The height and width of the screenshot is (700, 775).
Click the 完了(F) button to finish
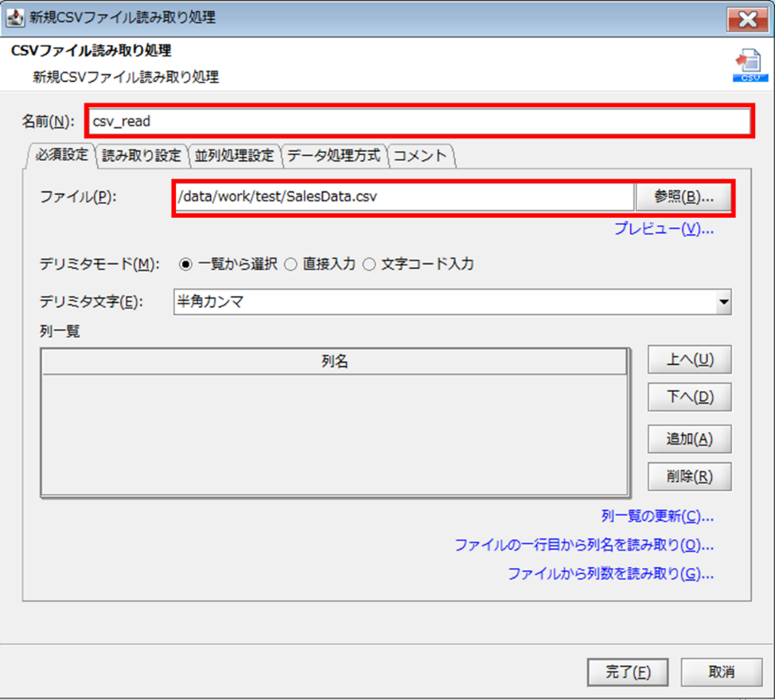pos(627,671)
